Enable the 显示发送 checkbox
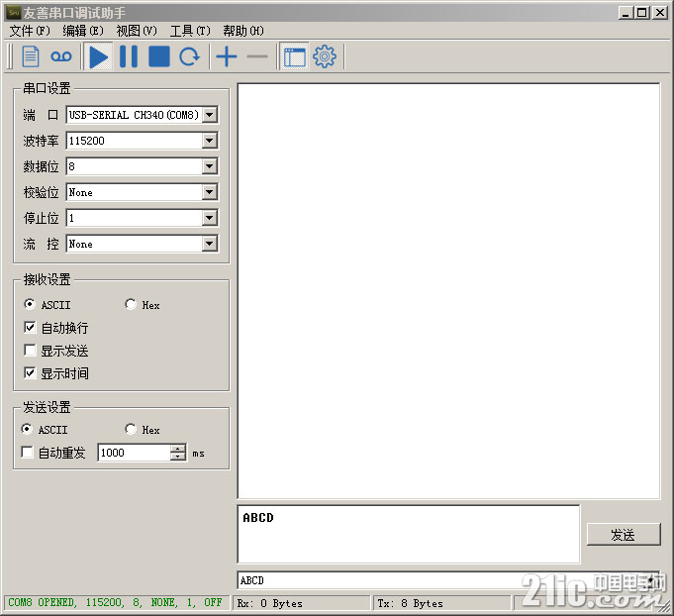Viewport: 674px width, 616px height. point(31,351)
